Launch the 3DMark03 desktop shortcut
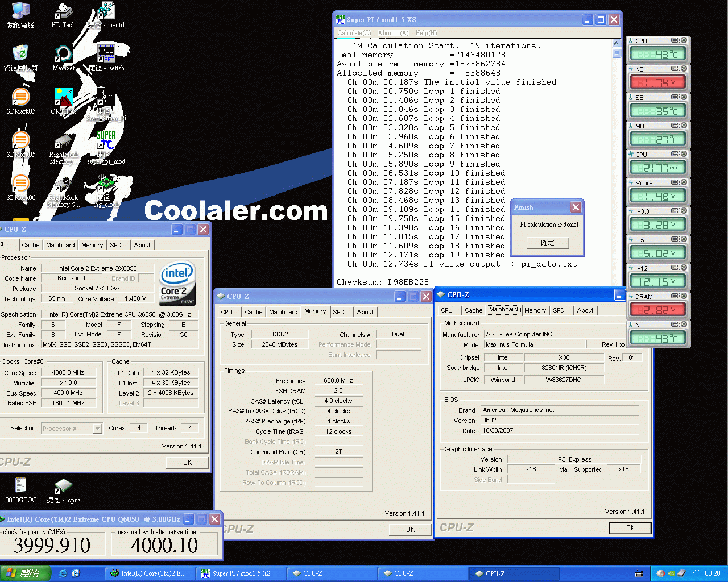This screenshot has height=582, width=728. [20, 99]
